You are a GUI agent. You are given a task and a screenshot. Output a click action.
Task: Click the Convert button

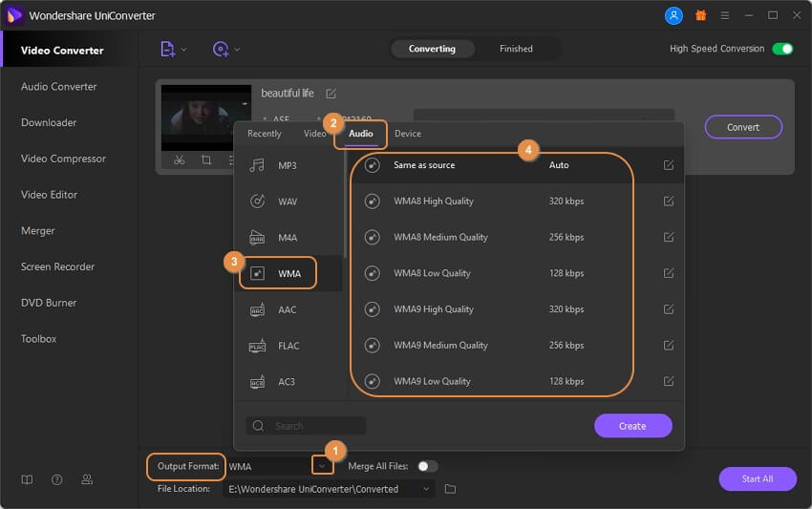click(743, 127)
